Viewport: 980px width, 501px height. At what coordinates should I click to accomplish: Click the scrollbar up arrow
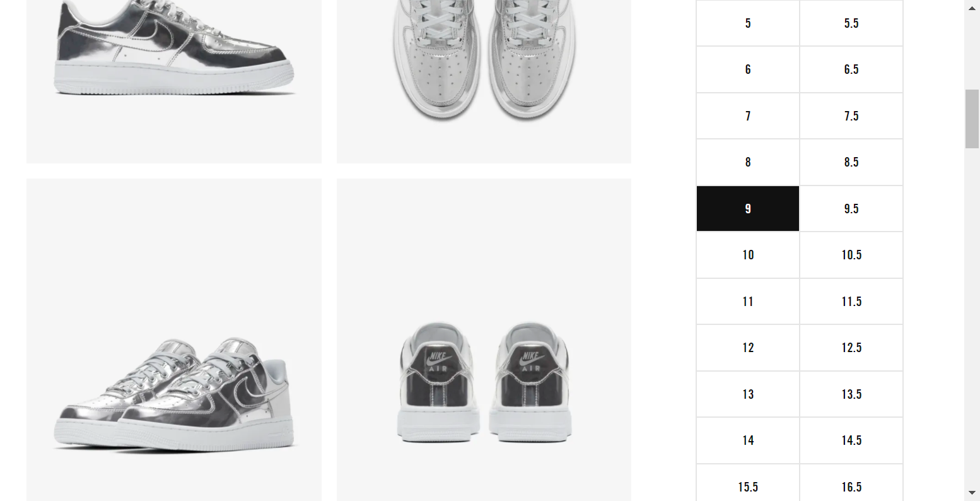(x=972, y=8)
